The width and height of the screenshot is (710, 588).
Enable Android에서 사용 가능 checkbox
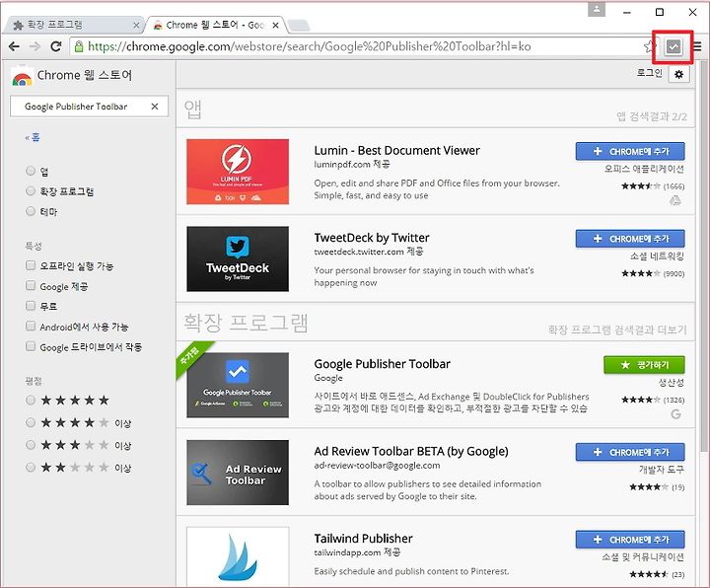pos(31,326)
